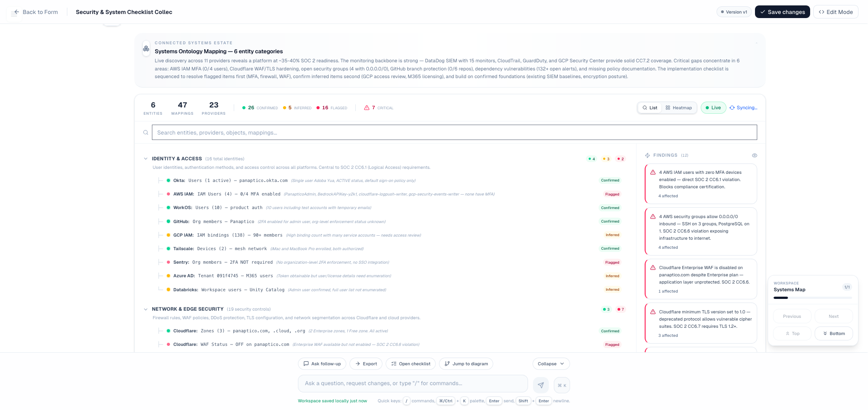The image size is (868, 410).
Task: Go back using the Back to Form link
Action: coord(34,12)
